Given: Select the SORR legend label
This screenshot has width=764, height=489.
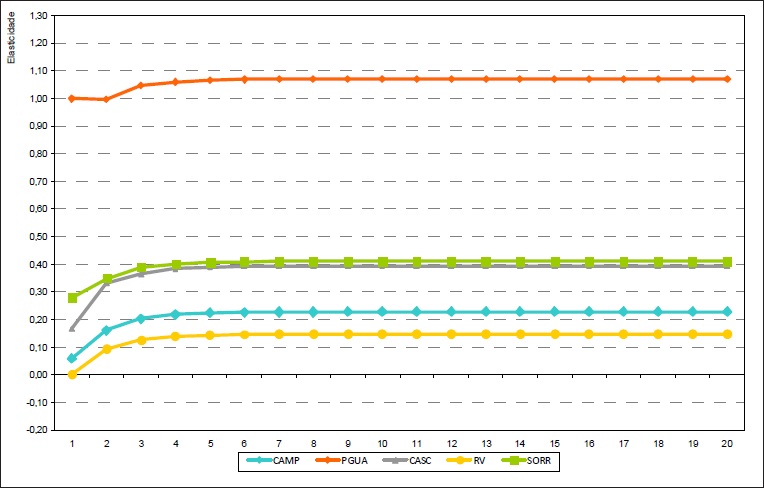Looking at the screenshot, I should pos(543,461).
